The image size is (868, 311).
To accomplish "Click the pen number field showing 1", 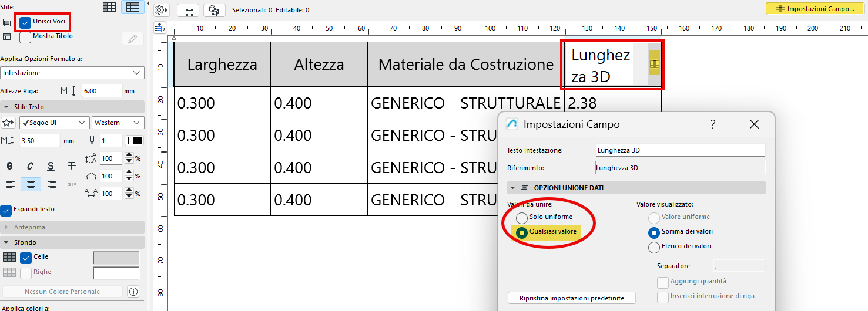I will click(x=109, y=141).
